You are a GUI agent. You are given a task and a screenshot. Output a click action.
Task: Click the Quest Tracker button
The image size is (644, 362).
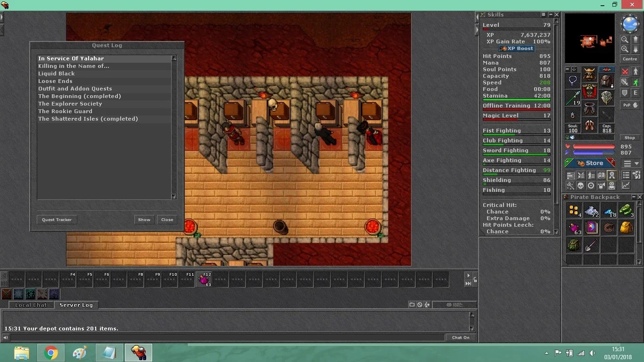coord(57,220)
